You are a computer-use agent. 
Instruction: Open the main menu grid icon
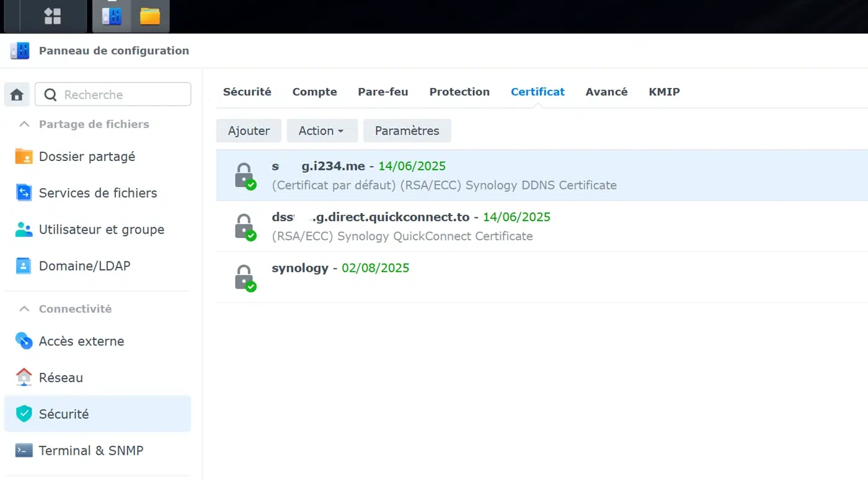tap(53, 16)
